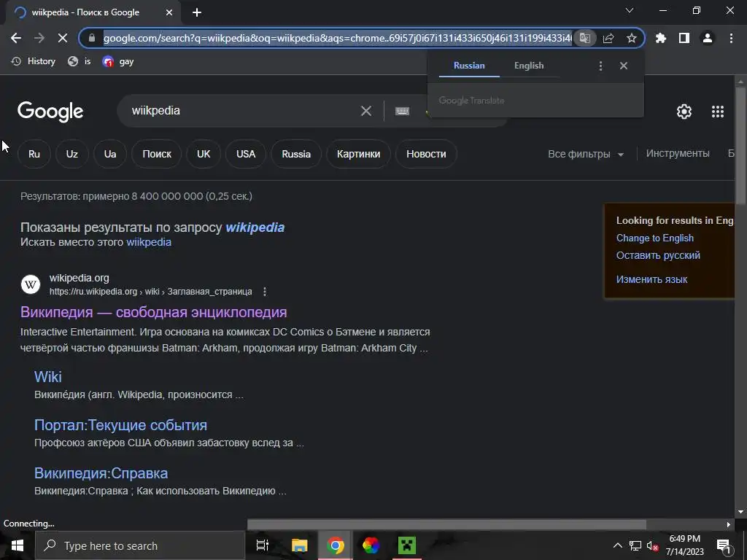
Task: Select English tab in translate popup
Action: tap(529, 66)
